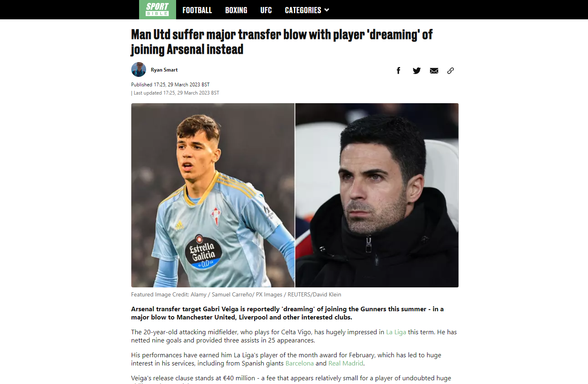
Task: Copy article link icon
Action: click(451, 71)
